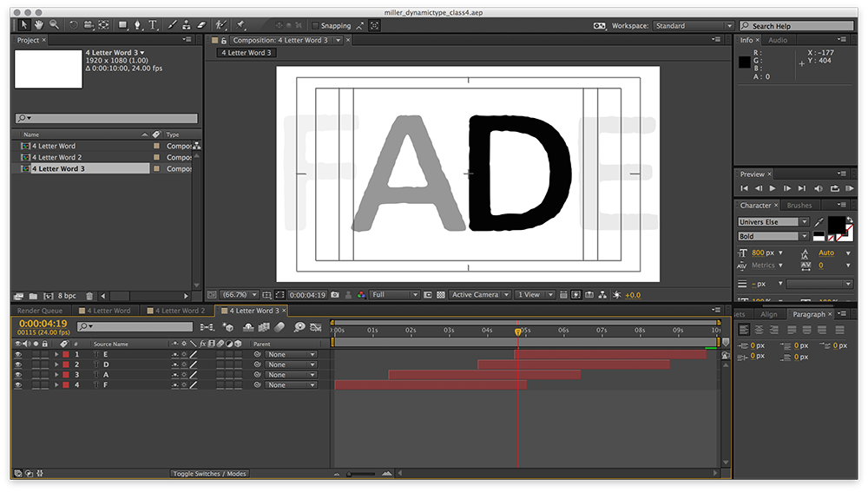Viewport: 868px width, 492px height.
Task: Select the Clone Stamp tool
Action: point(187,25)
